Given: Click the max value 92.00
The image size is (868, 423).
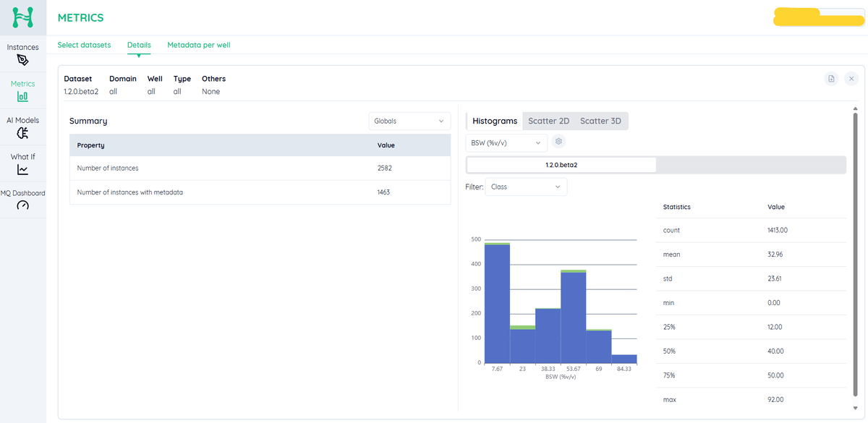Looking at the screenshot, I should tap(775, 399).
